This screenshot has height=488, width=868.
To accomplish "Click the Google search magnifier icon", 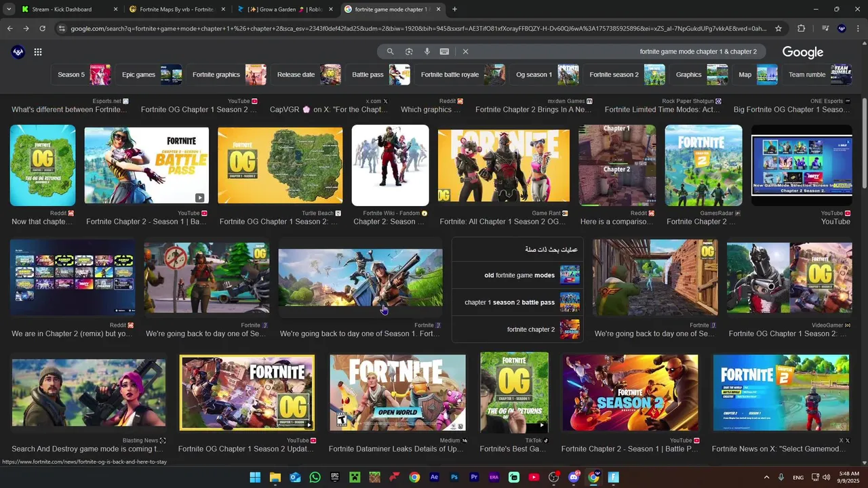I will pos(390,52).
